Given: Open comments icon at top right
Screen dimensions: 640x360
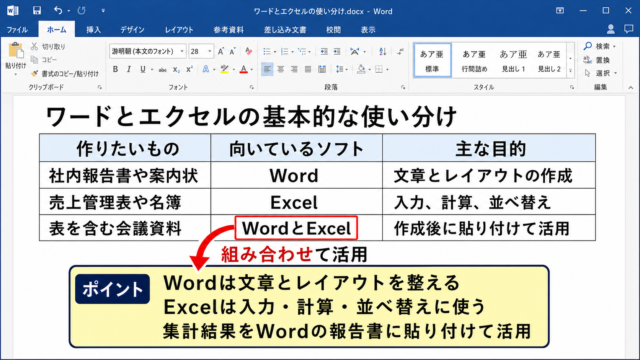Looking at the screenshot, I should tap(629, 29).
